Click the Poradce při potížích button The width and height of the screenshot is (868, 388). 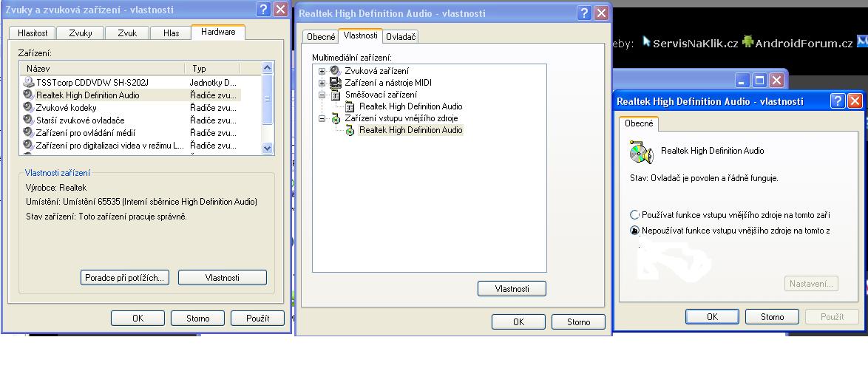124,277
